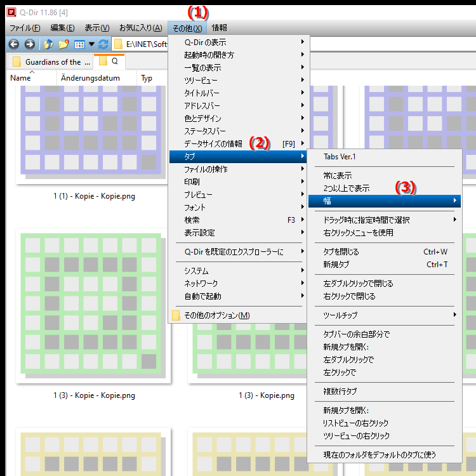
Task: Open the 編集(E) menu
Action: point(62,28)
